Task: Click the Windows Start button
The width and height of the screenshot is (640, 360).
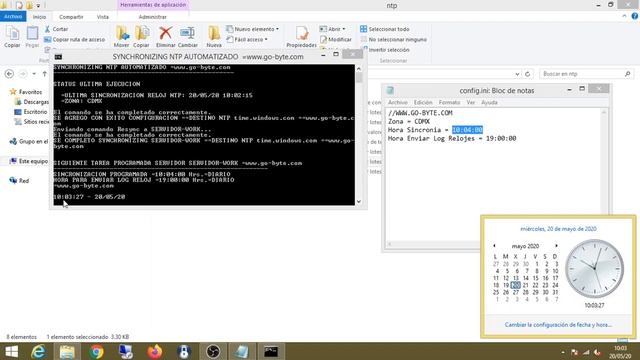Action: pyautogui.click(x=11, y=351)
